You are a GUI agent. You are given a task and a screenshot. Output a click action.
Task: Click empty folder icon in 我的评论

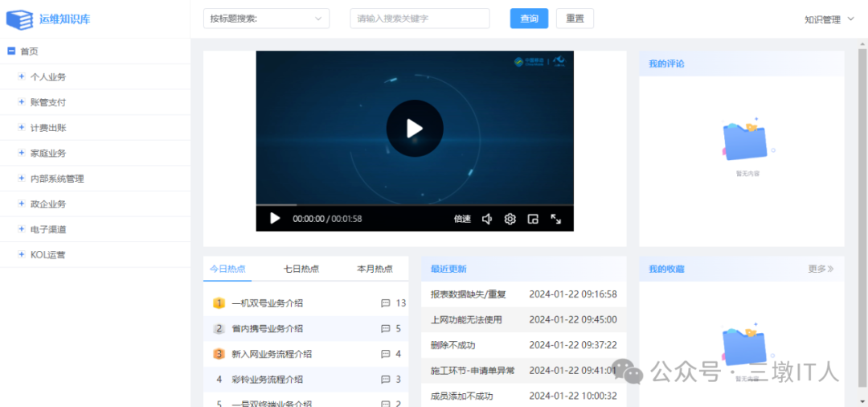point(747,139)
